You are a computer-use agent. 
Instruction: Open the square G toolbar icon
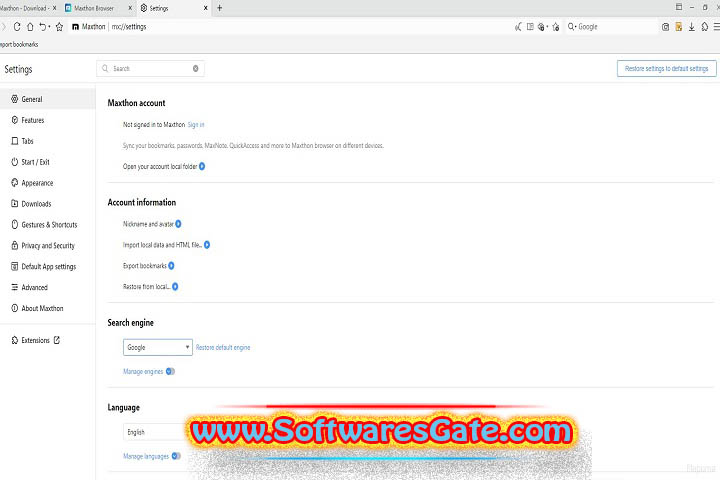pos(665,27)
